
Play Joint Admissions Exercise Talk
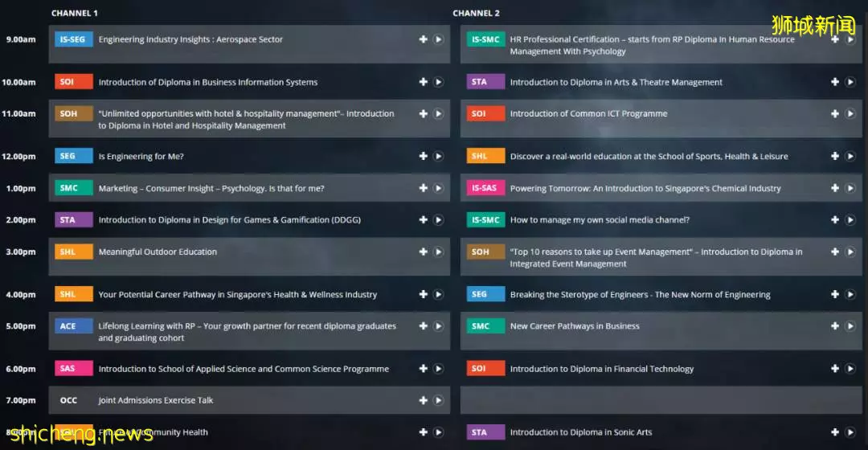[439, 400]
